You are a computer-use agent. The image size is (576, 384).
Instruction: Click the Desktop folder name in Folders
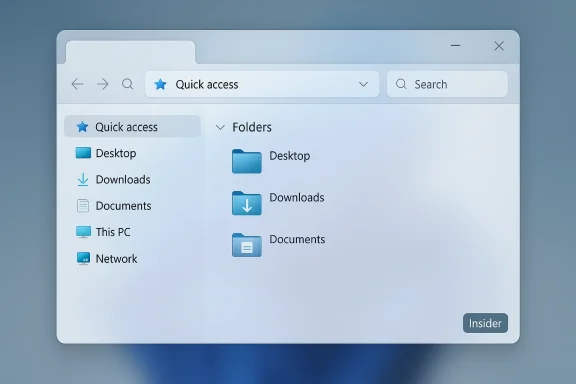coord(289,156)
